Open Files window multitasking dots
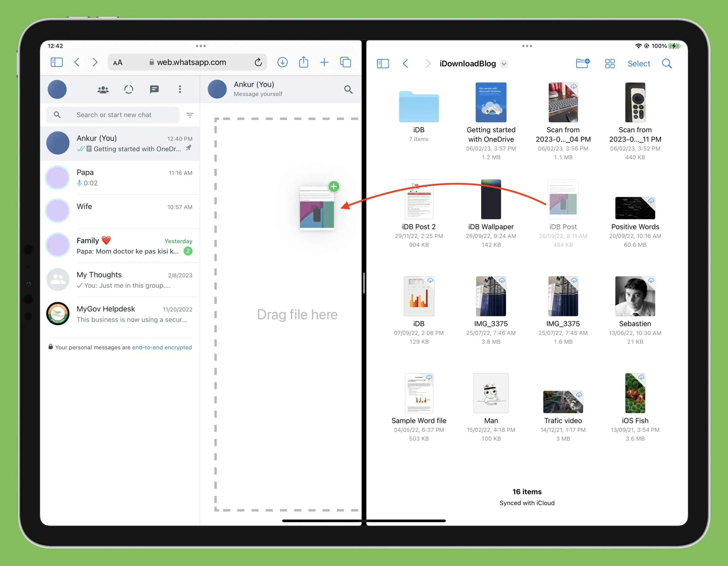Viewport: 728px width, 566px height. [x=527, y=46]
